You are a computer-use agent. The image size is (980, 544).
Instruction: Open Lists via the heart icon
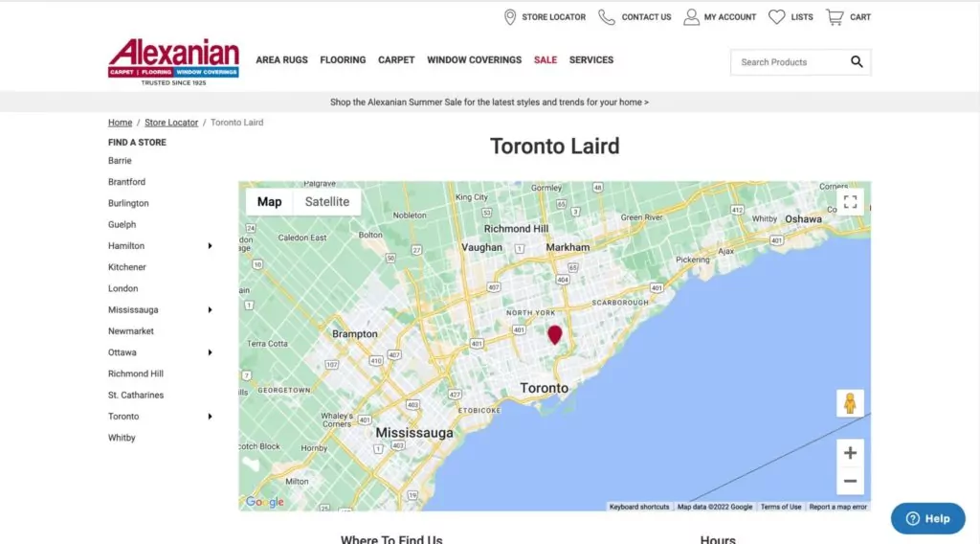click(776, 17)
